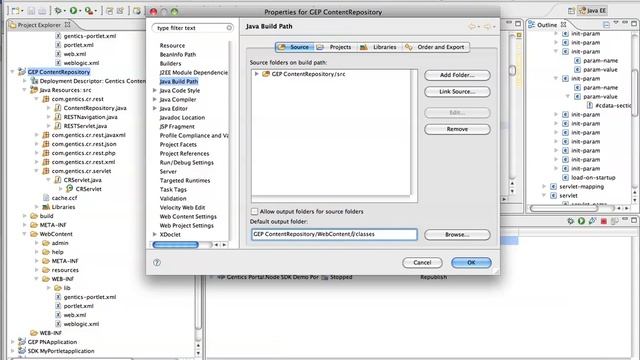Click the Cancel button
640x360 pixels.
click(x=422, y=262)
